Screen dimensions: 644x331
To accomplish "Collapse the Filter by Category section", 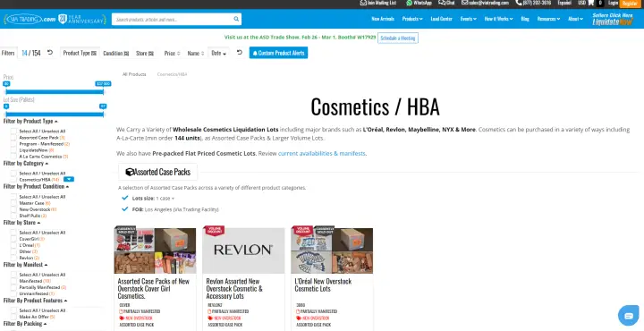I will (25, 163).
